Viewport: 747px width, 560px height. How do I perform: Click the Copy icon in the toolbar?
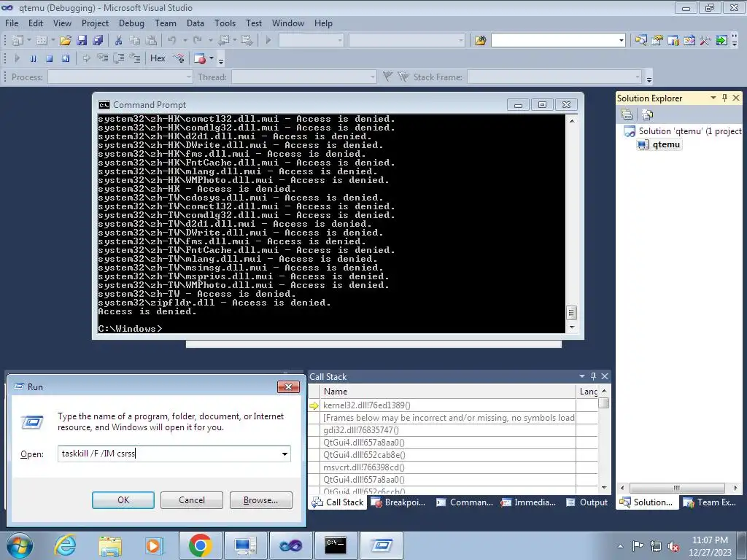pyautogui.click(x=135, y=41)
